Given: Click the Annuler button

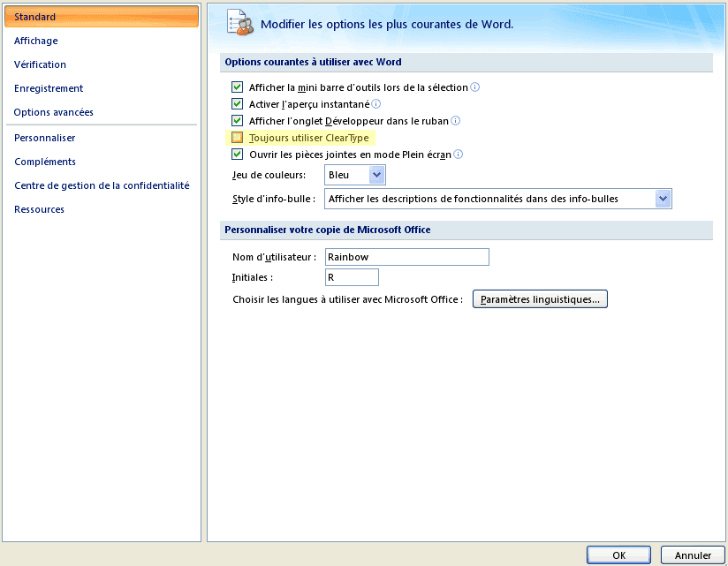Looking at the screenshot, I should click(x=693, y=555).
